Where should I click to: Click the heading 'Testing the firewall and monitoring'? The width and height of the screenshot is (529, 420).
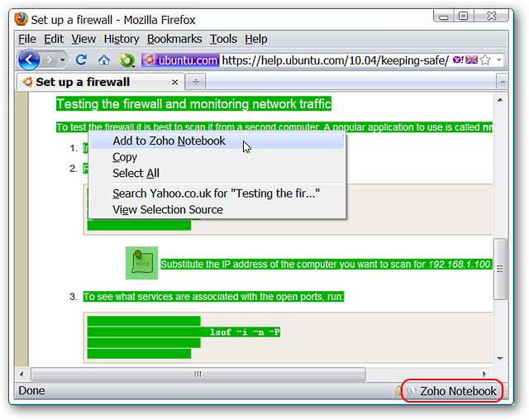[x=193, y=104]
